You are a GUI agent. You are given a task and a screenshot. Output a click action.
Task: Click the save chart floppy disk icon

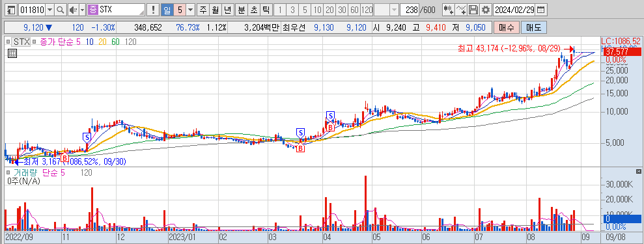[x=473, y=10]
